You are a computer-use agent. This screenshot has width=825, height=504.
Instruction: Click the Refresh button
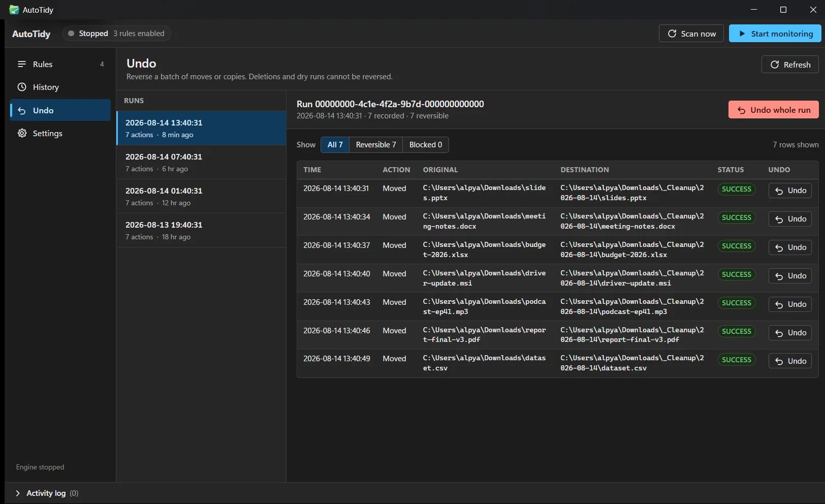[x=790, y=65]
